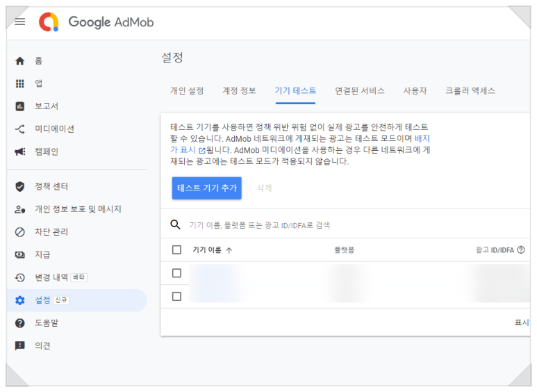This screenshot has height=392, width=537.
Task: Click the privacy and messaging person icon
Action: click(x=20, y=209)
